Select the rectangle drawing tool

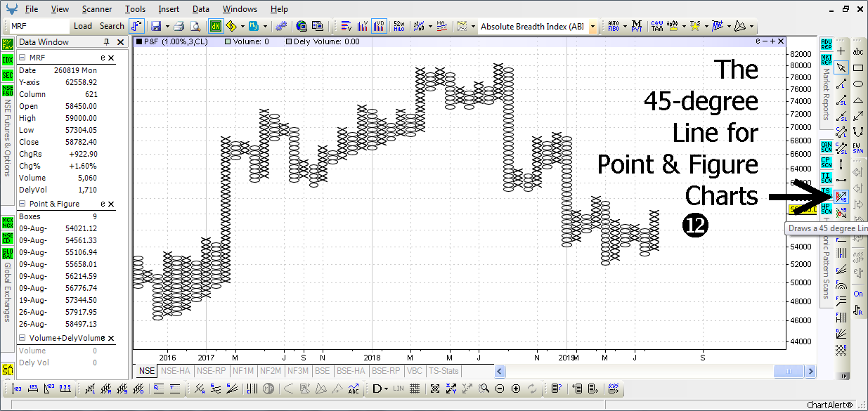coord(858,67)
